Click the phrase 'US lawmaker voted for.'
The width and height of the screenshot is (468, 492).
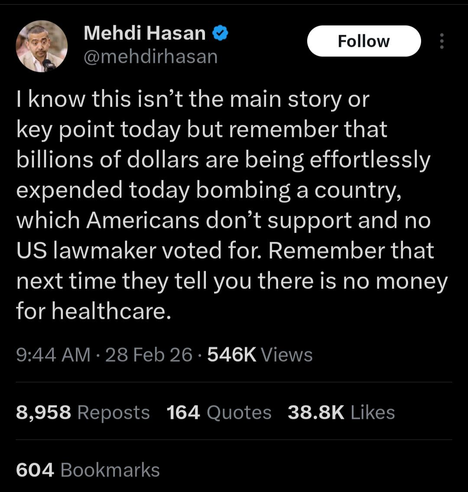pyautogui.click(x=140, y=250)
